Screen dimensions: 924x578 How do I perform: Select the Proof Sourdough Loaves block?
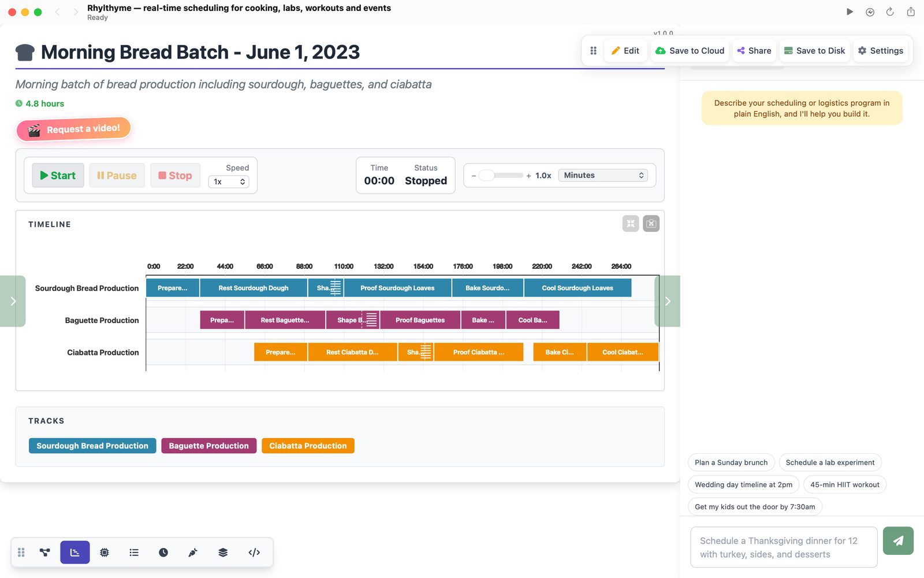click(x=397, y=288)
